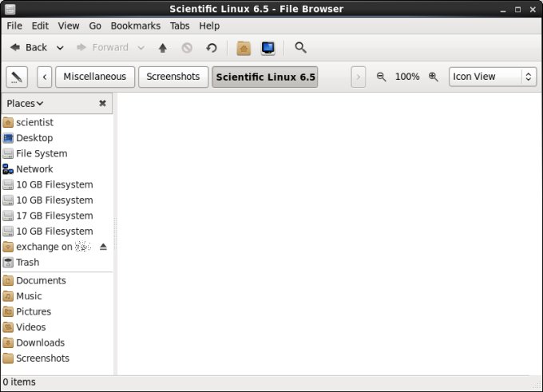Browse Network from the sidebar
Viewport: 543px width, 392px height.
click(x=57, y=169)
